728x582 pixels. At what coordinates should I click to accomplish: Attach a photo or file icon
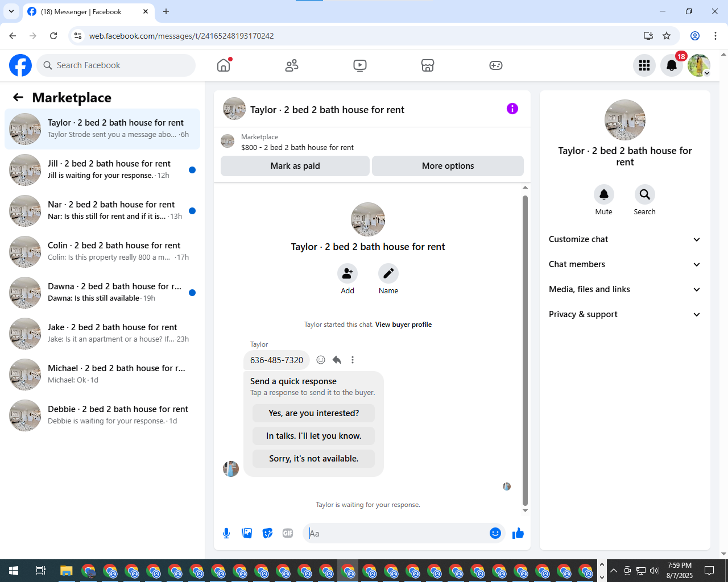247,533
